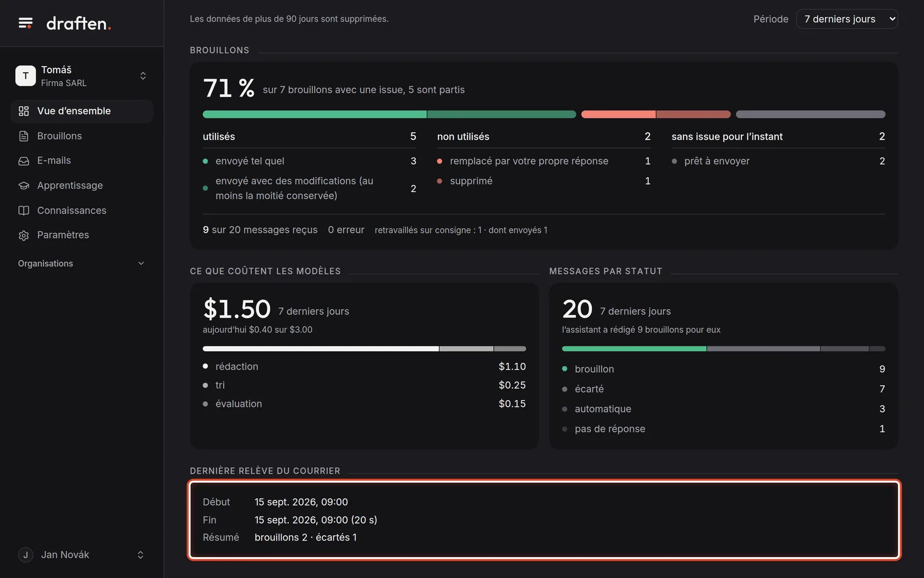Click the Début date value

click(301, 502)
